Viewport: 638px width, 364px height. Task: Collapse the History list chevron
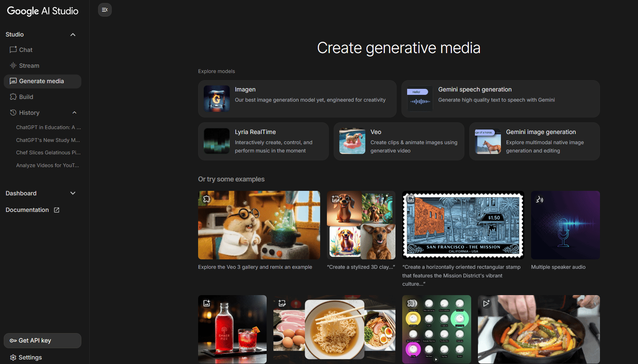(75, 113)
